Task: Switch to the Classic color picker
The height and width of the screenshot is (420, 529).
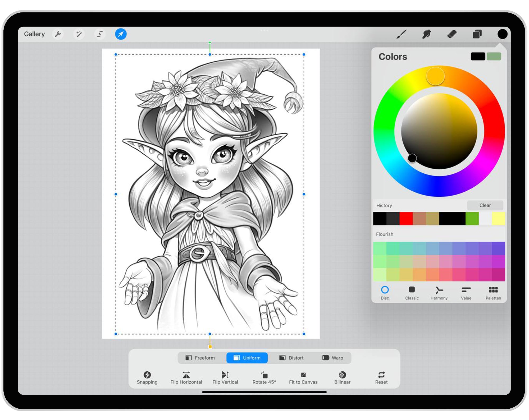Action: 412,293
